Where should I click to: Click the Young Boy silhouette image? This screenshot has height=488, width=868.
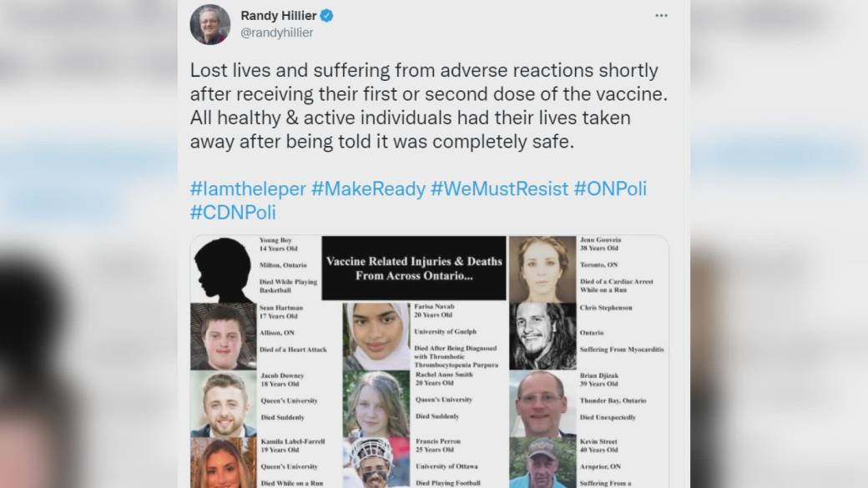point(224,269)
